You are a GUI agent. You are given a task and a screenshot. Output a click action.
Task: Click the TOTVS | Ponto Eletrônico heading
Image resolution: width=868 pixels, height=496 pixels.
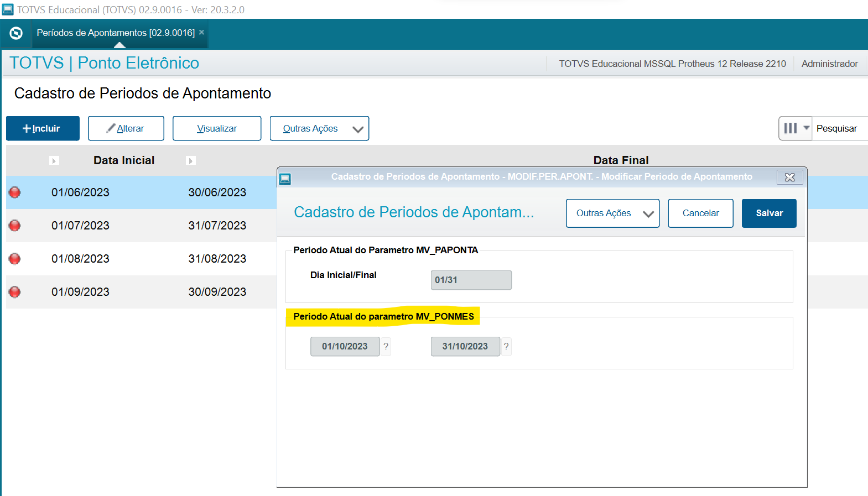[x=104, y=63]
